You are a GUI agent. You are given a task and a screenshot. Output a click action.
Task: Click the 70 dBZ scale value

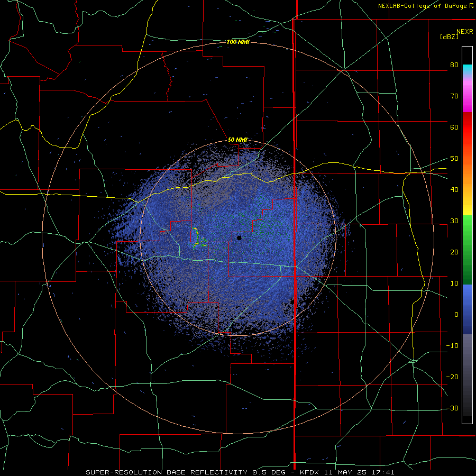[x=454, y=96]
